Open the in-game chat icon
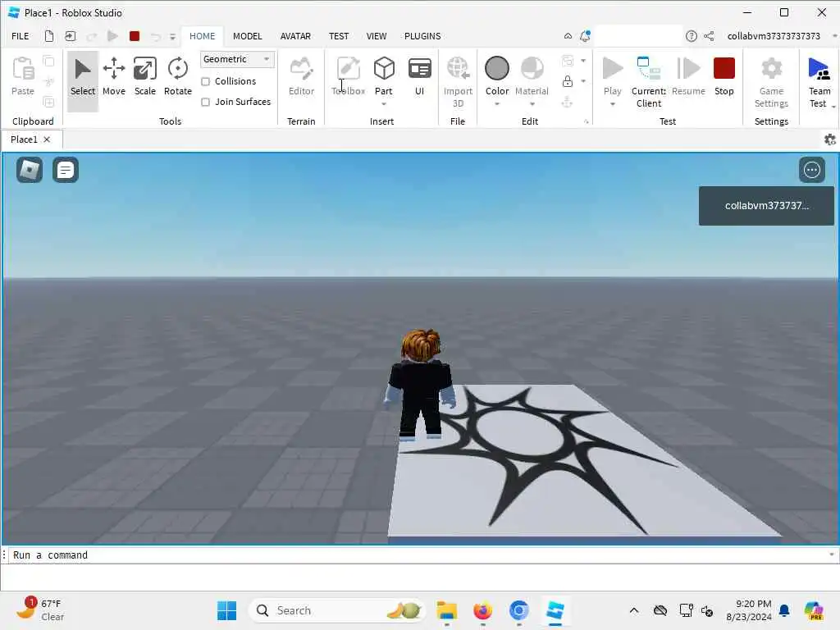The image size is (840, 630). [66, 170]
